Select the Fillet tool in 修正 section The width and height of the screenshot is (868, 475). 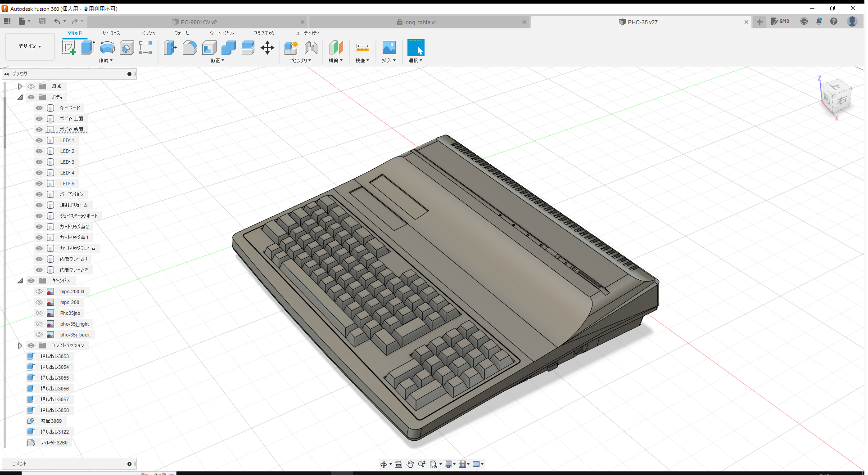pos(190,48)
